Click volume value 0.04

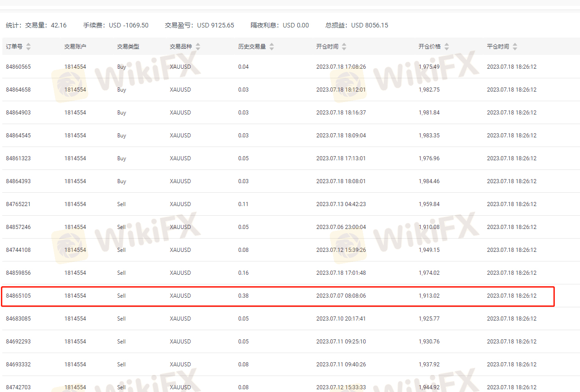pyautogui.click(x=243, y=67)
